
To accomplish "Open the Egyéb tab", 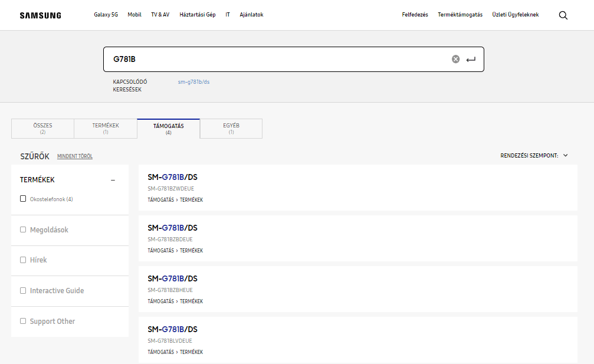I will point(231,128).
